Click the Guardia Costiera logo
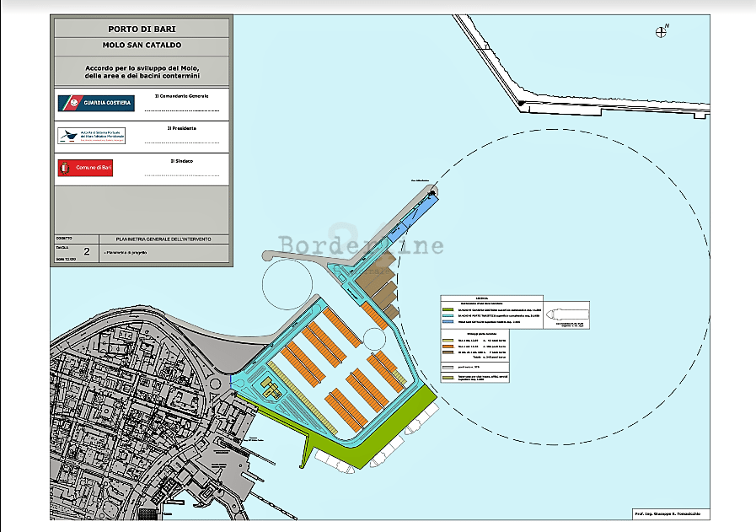The width and height of the screenshot is (756, 532). pyautogui.click(x=95, y=103)
